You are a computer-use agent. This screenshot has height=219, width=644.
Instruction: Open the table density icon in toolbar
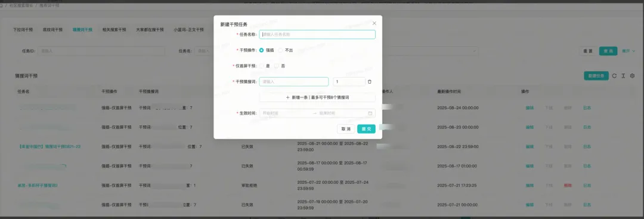click(x=623, y=76)
